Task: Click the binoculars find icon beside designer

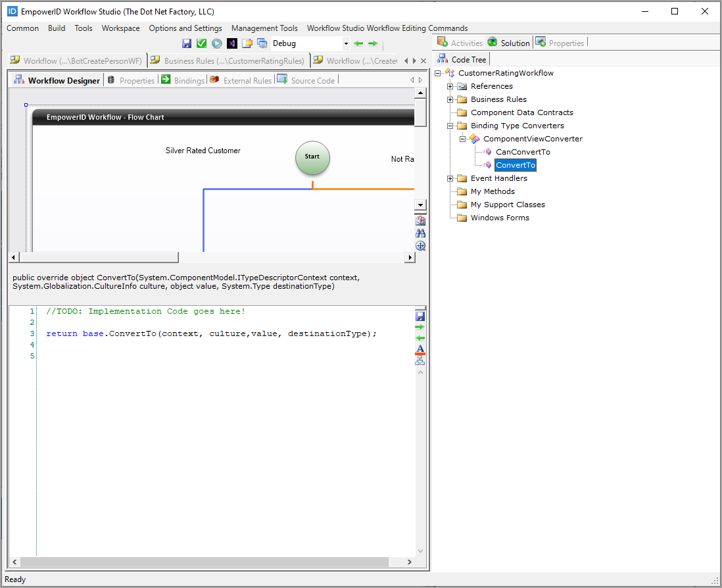Action: [420, 233]
